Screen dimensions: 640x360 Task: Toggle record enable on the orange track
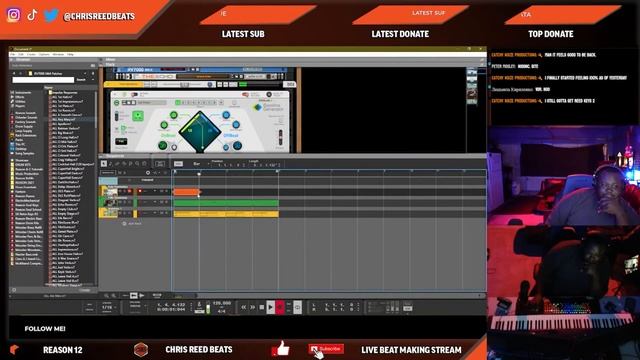[x=140, y=191]
